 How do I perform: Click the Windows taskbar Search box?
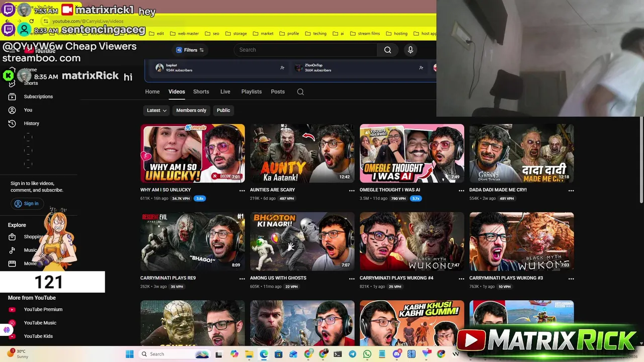[175, 354]
